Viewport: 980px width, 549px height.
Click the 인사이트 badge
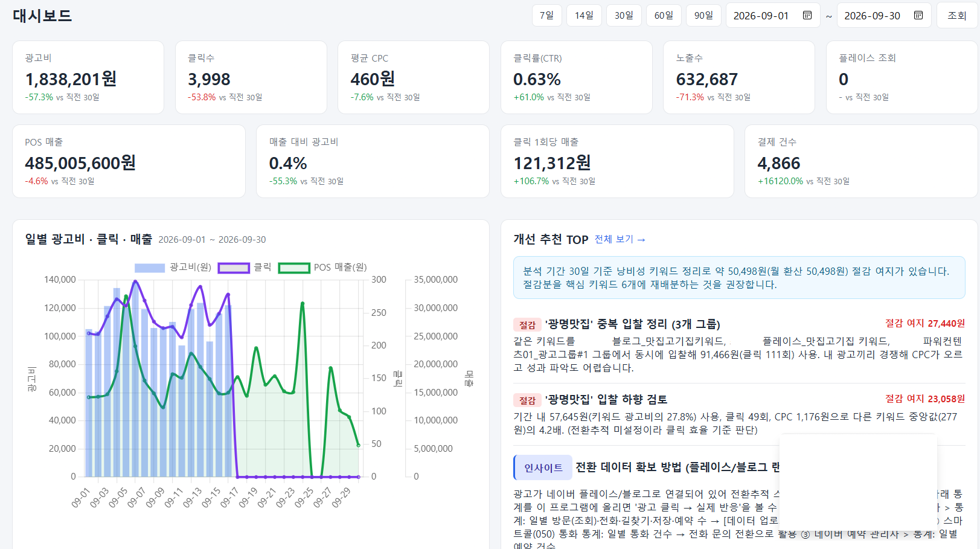click(543, 467)
